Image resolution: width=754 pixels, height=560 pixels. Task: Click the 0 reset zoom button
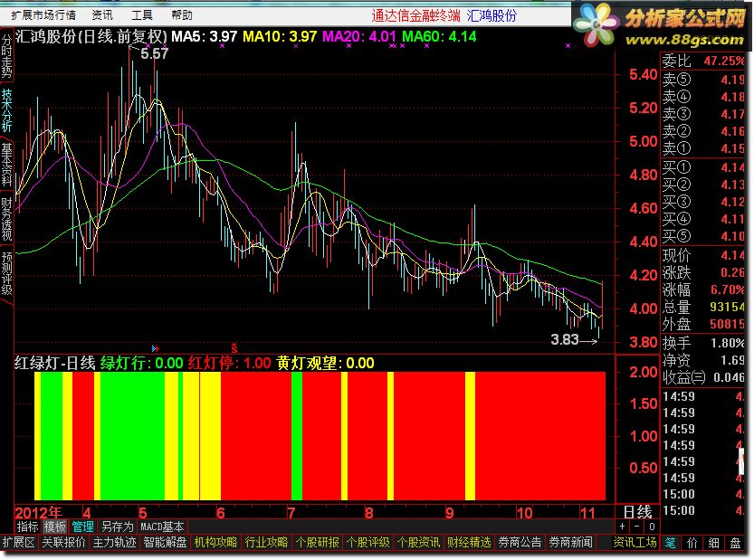point(652,527)
